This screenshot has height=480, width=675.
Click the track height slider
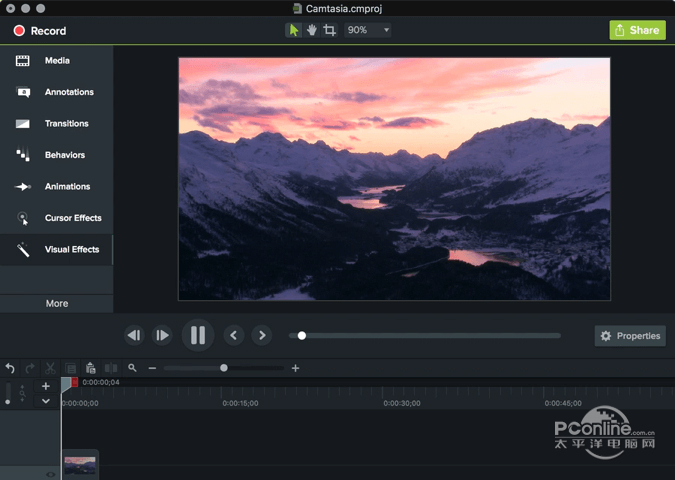tap(8, 393)
